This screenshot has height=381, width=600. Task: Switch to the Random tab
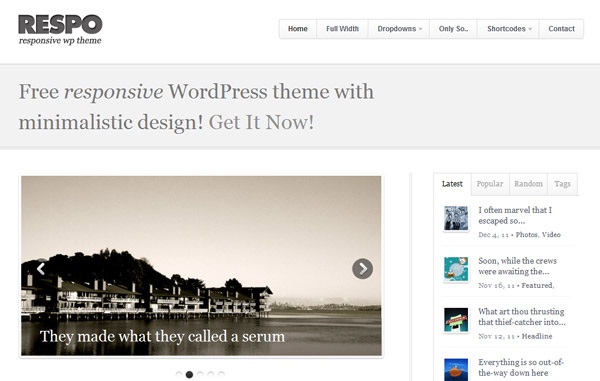pyautogui.click(x=528, y=184)
